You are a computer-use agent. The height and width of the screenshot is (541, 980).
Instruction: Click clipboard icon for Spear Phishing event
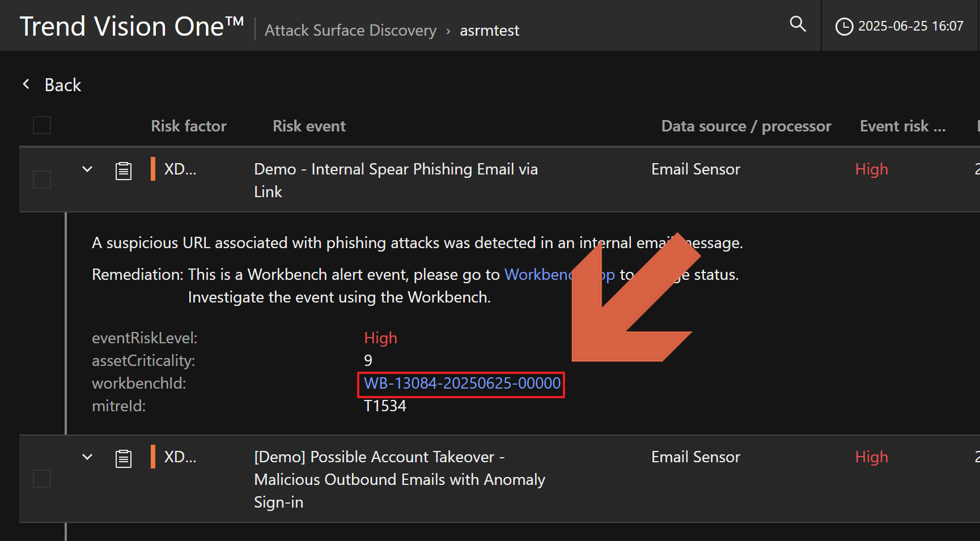point(124,171)
